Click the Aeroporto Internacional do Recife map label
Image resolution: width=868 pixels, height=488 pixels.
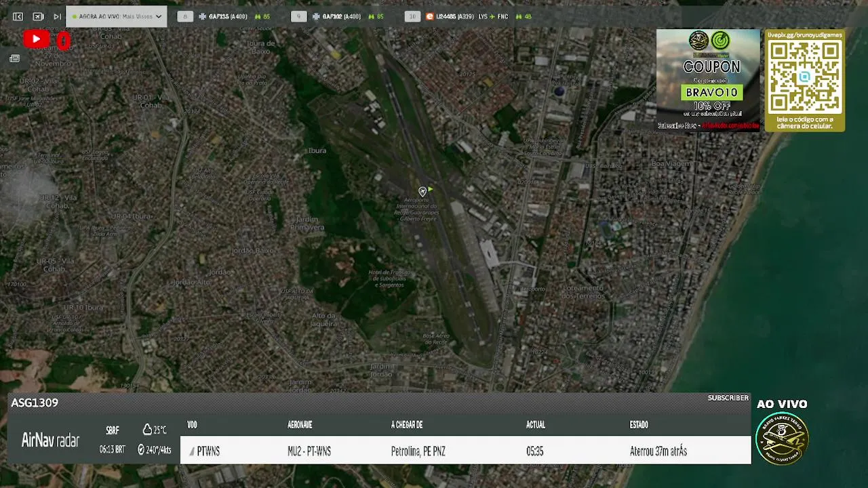tap(416, 209)
